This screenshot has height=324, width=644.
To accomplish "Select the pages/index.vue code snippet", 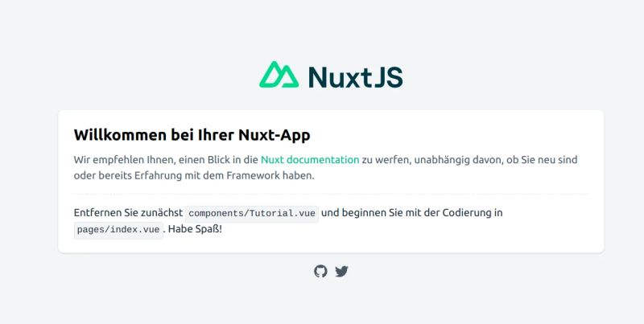I will pyautogui.click(x=118, y=230).
